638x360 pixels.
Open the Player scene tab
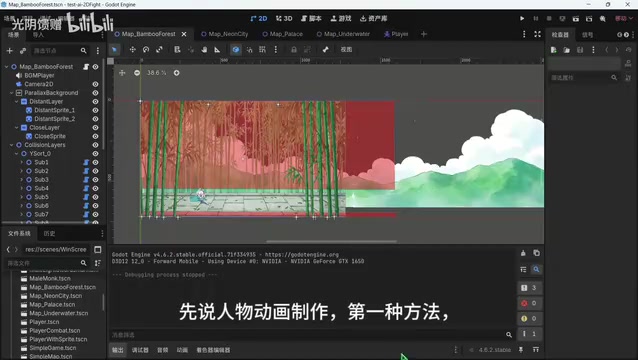click(x=396, y=34)
